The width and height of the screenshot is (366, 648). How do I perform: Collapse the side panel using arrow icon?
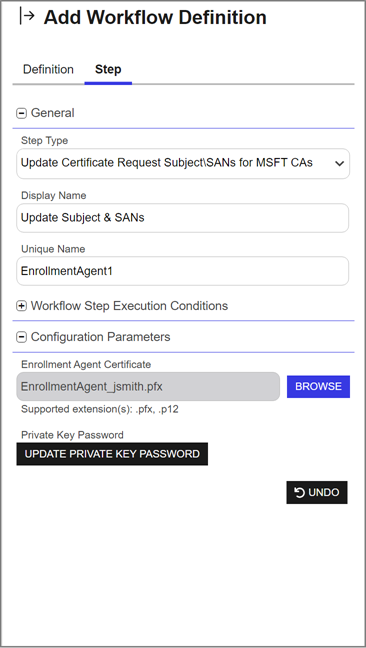coord(27,17)
